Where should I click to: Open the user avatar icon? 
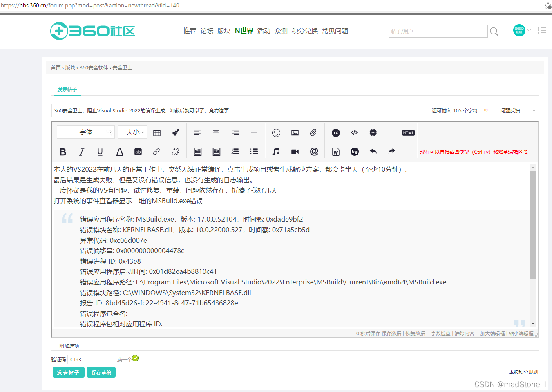(x=519, y=30)
